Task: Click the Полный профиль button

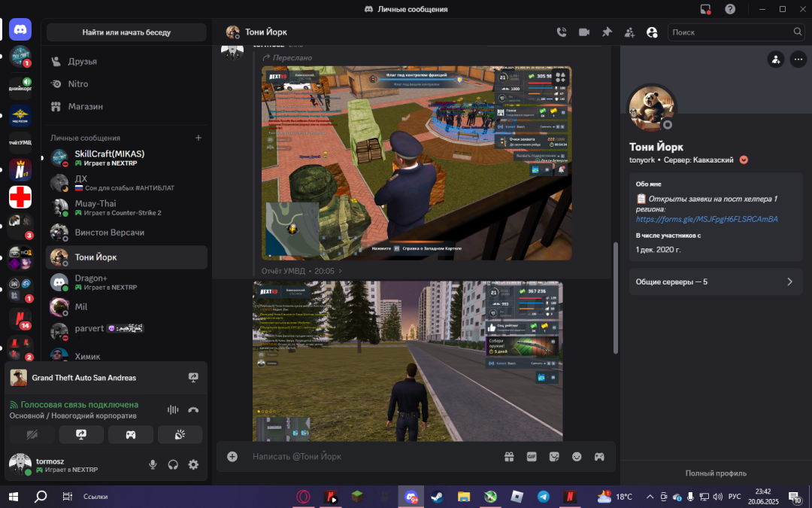Action: (x=715, y=473)
